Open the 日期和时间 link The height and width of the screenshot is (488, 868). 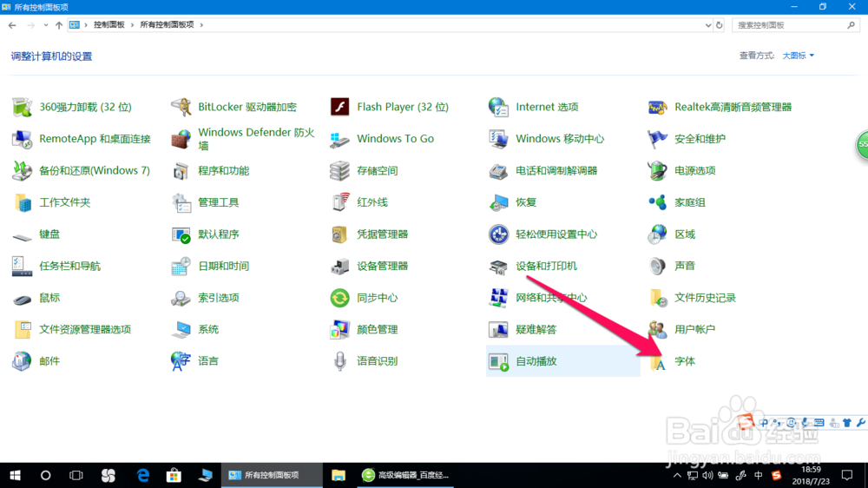(224, 266)
